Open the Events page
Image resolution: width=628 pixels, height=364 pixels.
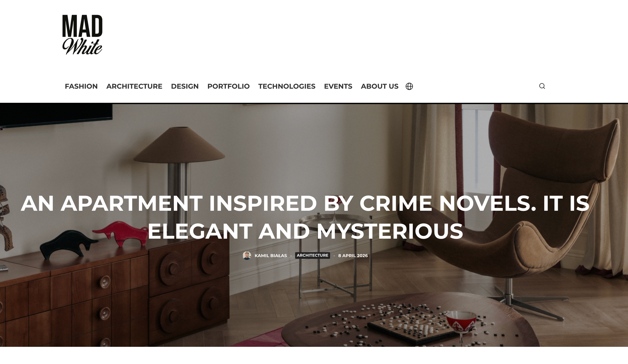click(x=338, y=86)
